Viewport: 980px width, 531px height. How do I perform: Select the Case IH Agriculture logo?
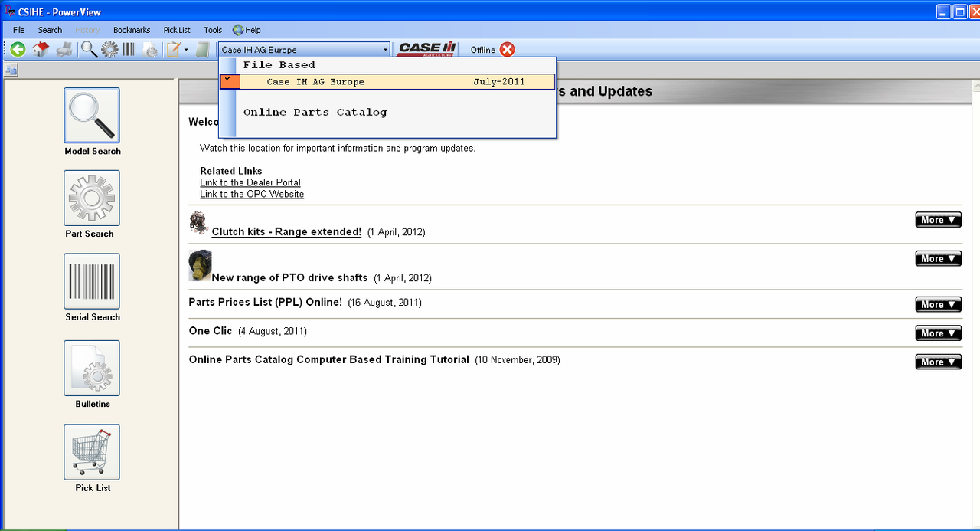[x=427, y=50]
